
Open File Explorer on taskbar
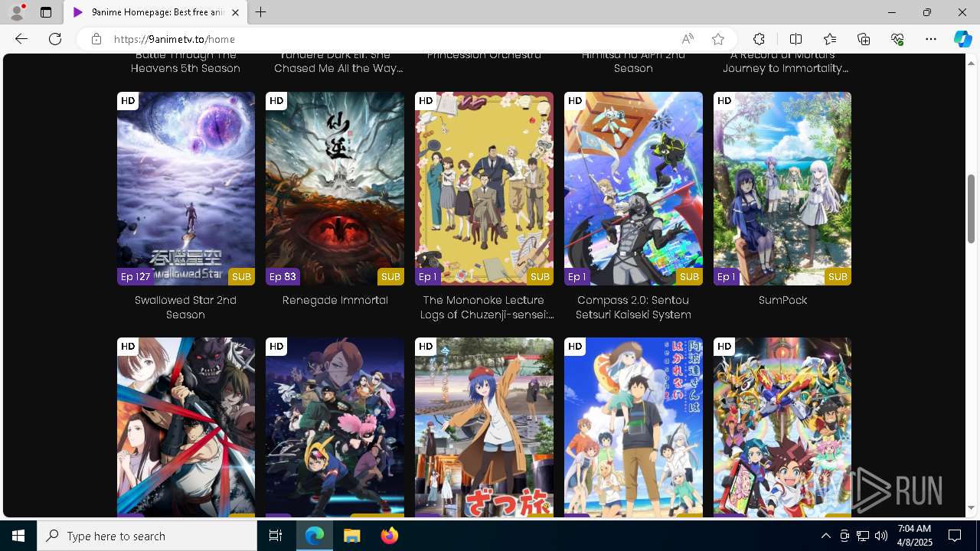[351, 536]
